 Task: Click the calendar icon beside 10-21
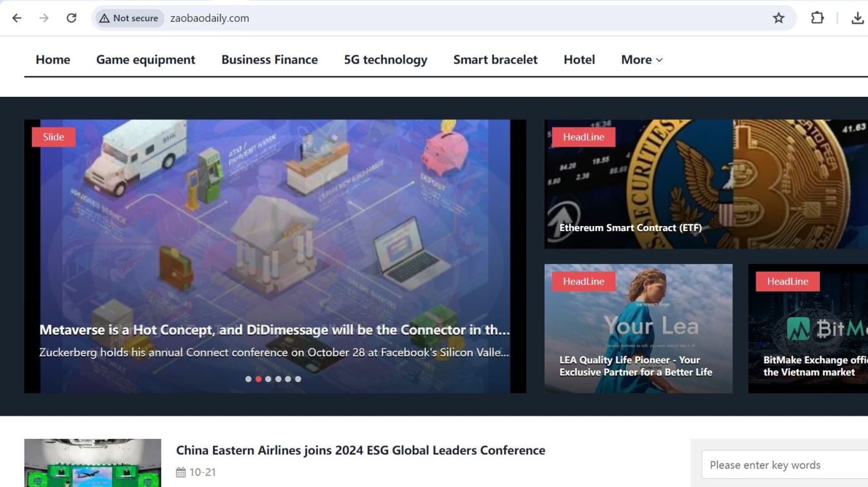(x=181, y=472)
